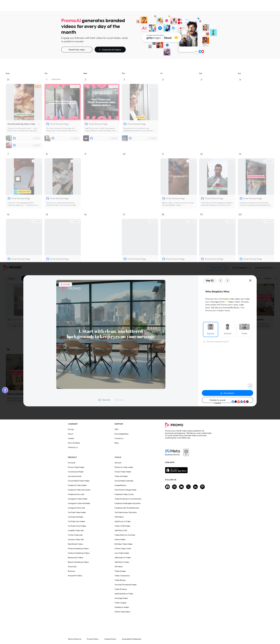Click the Rated thumbs-down icon

116,400
